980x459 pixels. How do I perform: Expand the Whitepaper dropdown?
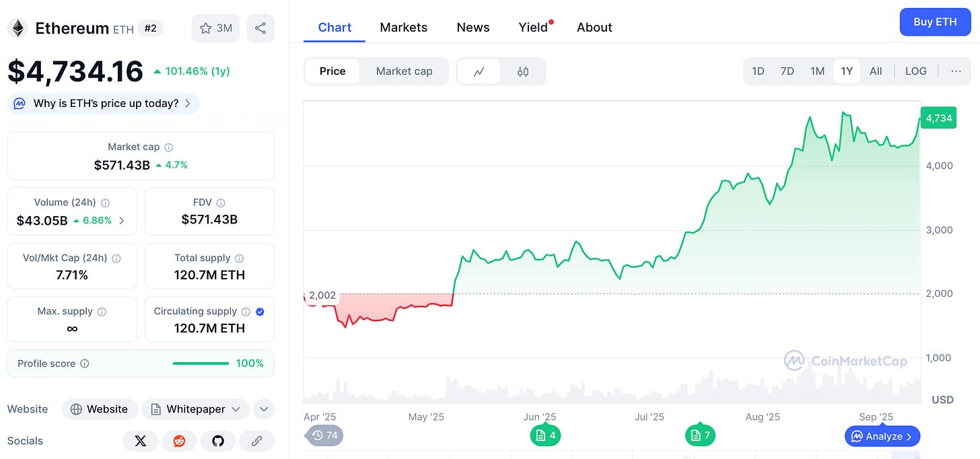(196, 409)
